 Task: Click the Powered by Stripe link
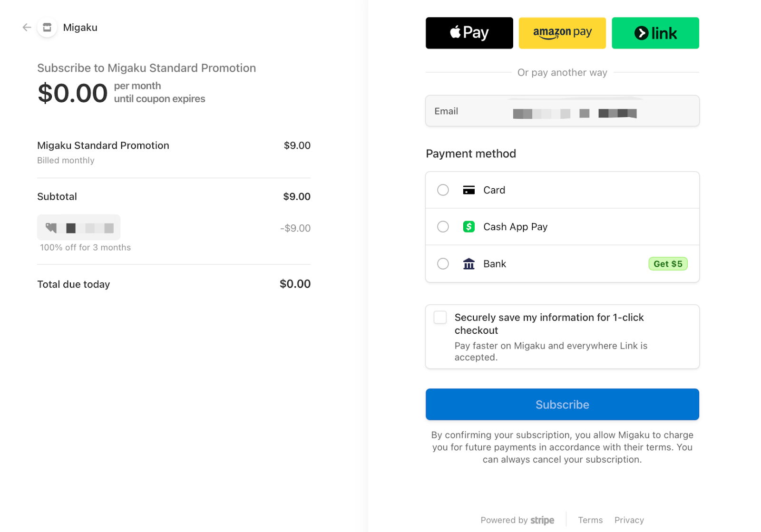tap(517, 520)
